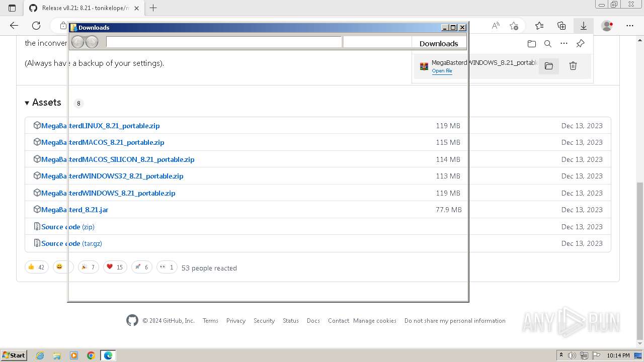Toggle the Downloads toolbar button
Viewport: 644px width, 362px height.
click(584, 26)
